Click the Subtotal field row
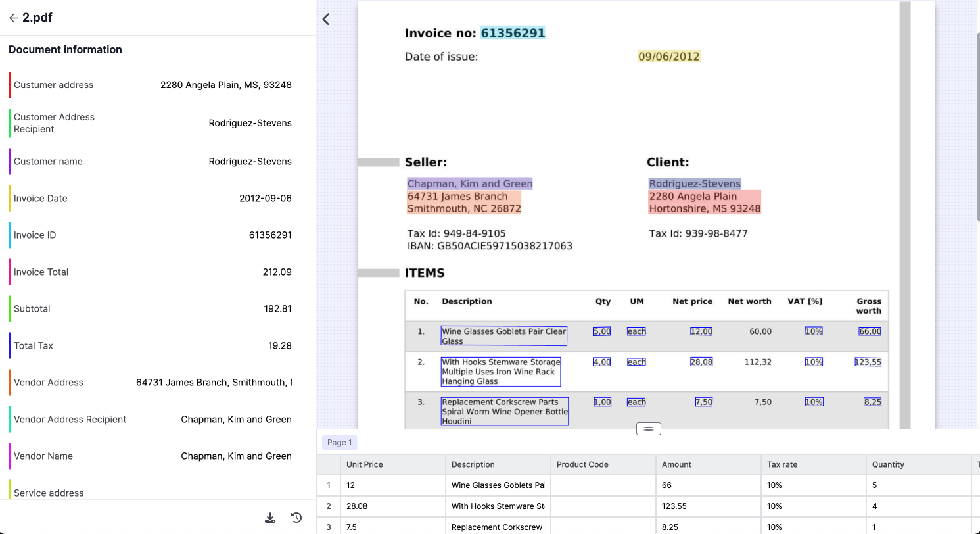Image resolution: width=980 pixels, height=534 pixels. (x=151, y=308)
